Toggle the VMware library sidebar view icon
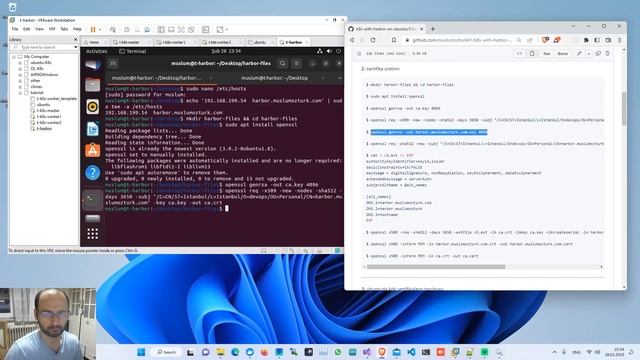The width and height of the screenshot is (640, 360). (x=161, y=29)
